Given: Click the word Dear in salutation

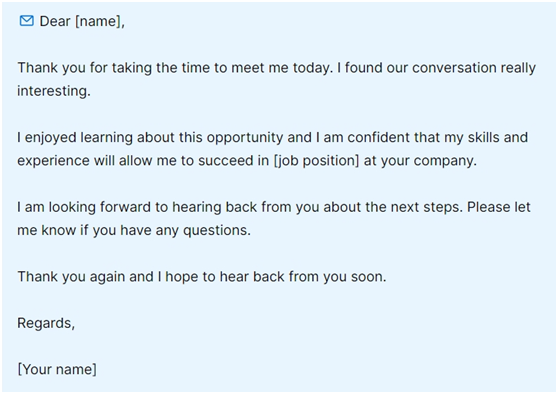Looking at the screenshot, I should point(55,21).
